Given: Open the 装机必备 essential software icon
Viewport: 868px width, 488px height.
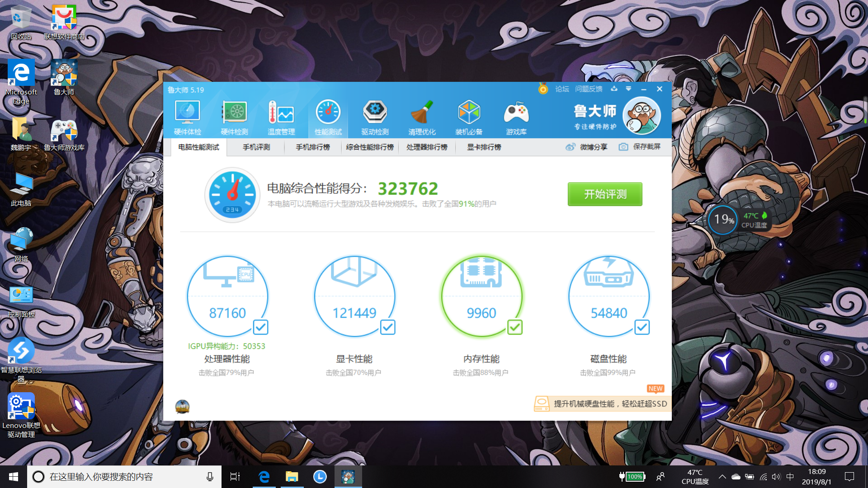Looking at the screenshot, I should click(469, 117).
